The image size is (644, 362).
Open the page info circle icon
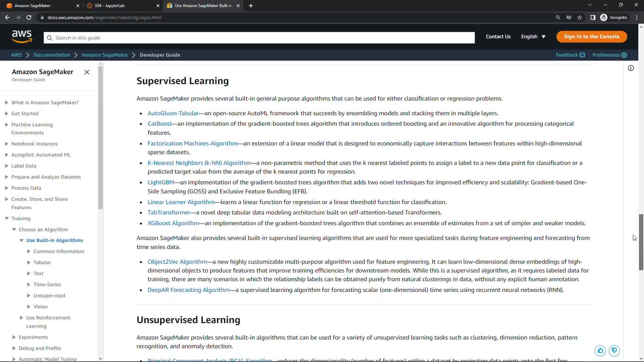pyautogui.click(x=631, y=68)
